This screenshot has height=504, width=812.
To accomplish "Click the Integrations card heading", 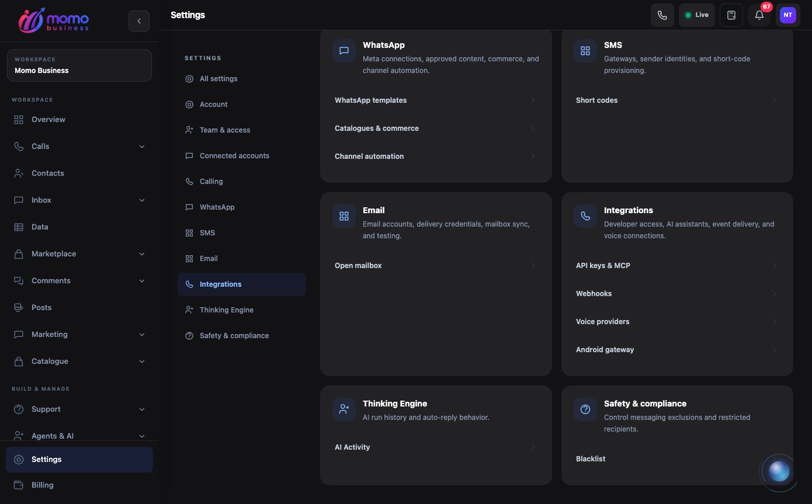I will click(629, 210).
